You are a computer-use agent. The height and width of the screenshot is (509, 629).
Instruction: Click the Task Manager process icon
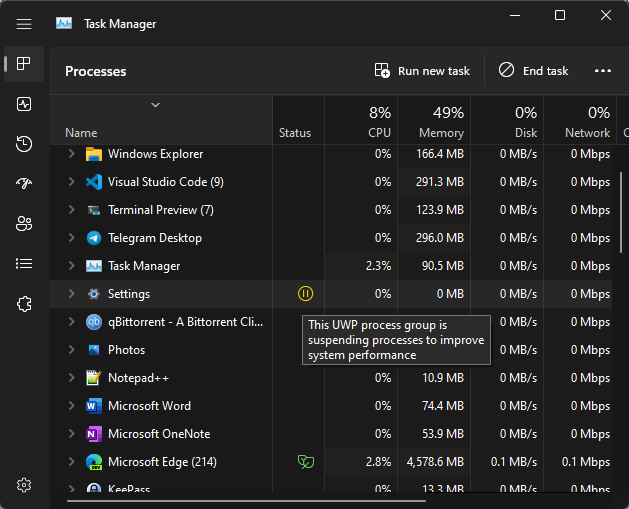tap(94, 266)
